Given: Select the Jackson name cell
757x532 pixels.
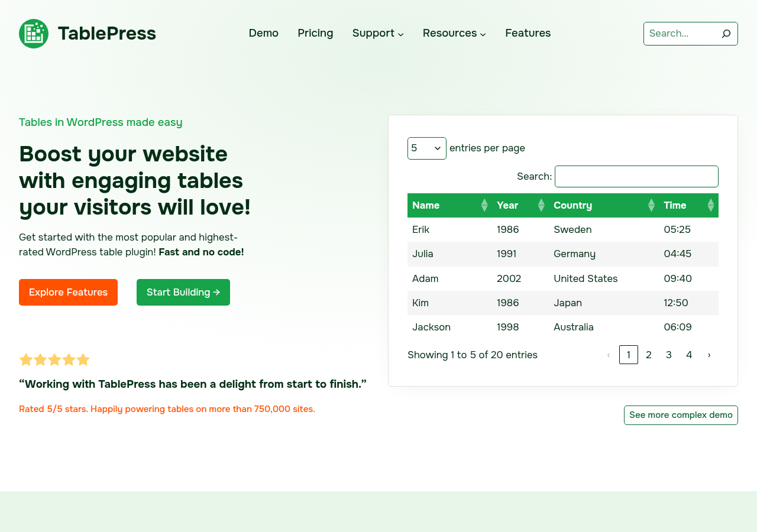Looking at the screenshot, I should click(x=449, y=327).
